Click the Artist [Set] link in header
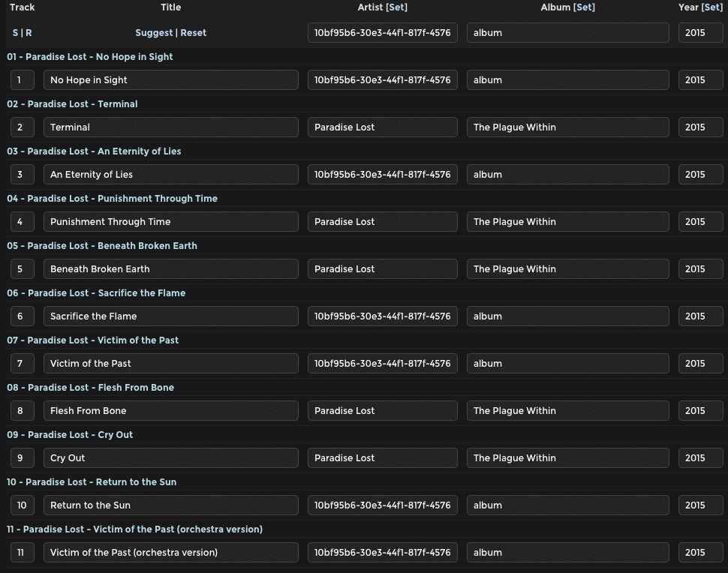The height and width of the screenshot is (573, 728). coord(396,7)
